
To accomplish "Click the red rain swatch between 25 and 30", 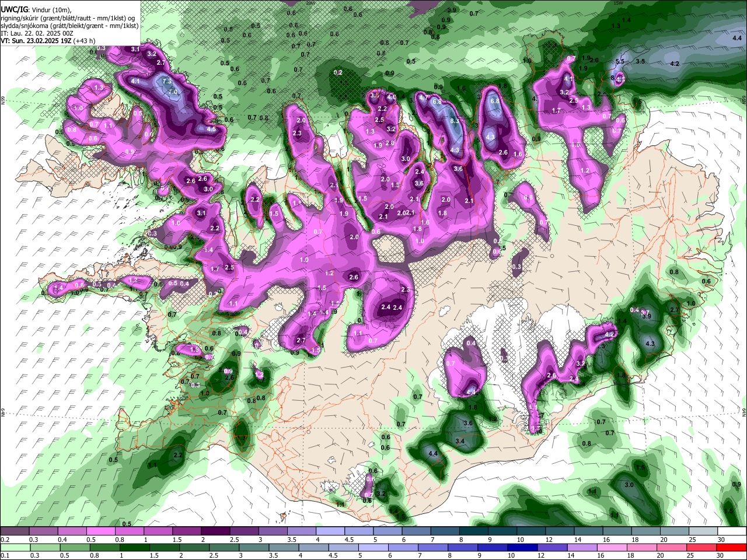I will pos(701,547).
